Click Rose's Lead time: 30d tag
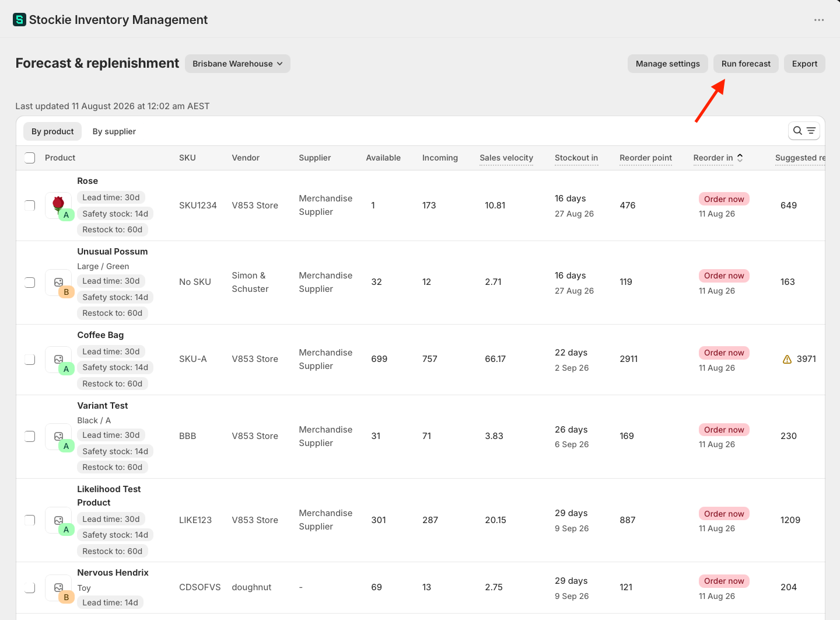 click(x=111, y=197)
